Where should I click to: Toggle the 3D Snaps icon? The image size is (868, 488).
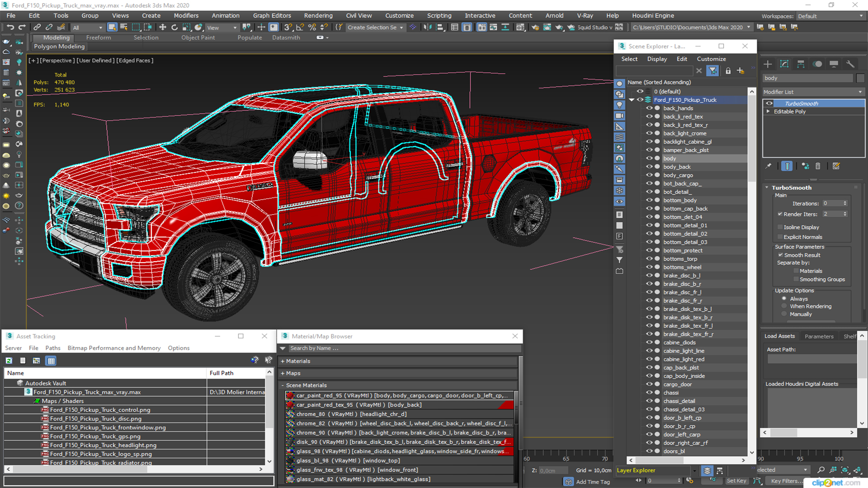click(x=288, y=28)
